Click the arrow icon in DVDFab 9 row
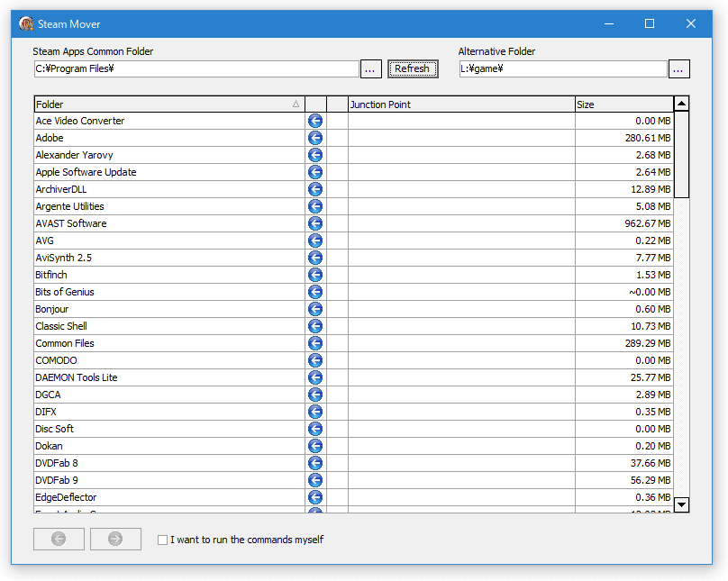728x581 pixels. click(315, 480)
